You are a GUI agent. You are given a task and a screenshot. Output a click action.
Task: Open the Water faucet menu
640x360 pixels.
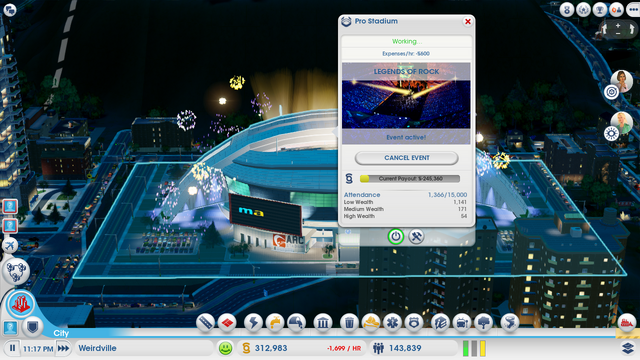(x=275, y=322)
